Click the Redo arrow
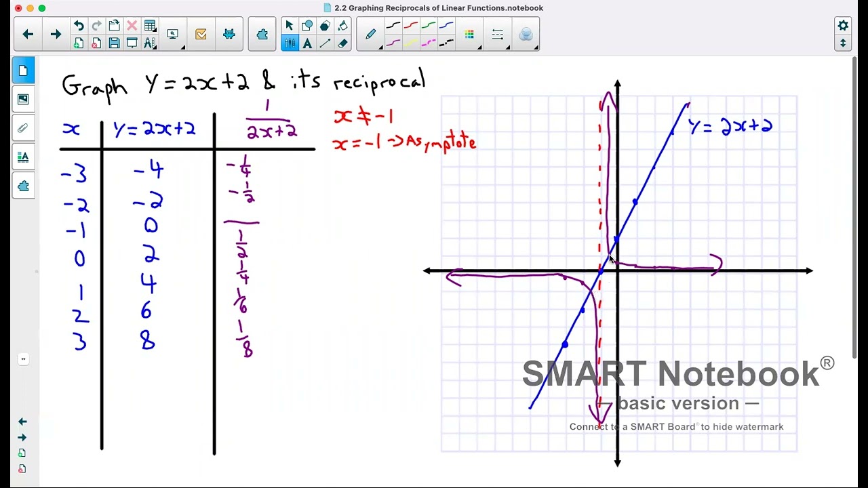Viewport: 868px width, 488px height. point(96,26)
